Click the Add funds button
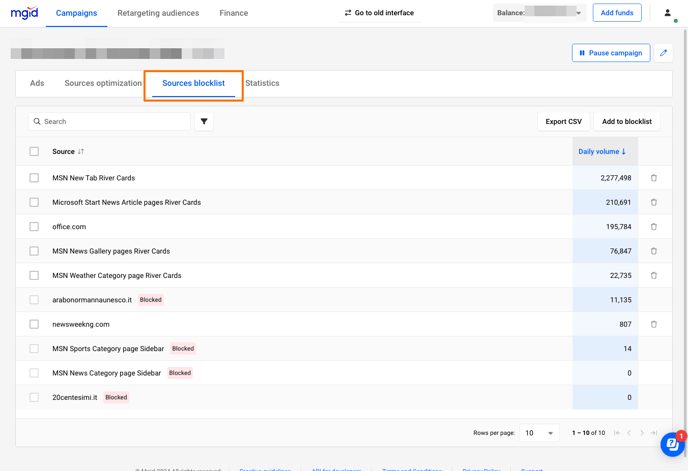This screenshot has width=688, height=471. pos(617,13)
